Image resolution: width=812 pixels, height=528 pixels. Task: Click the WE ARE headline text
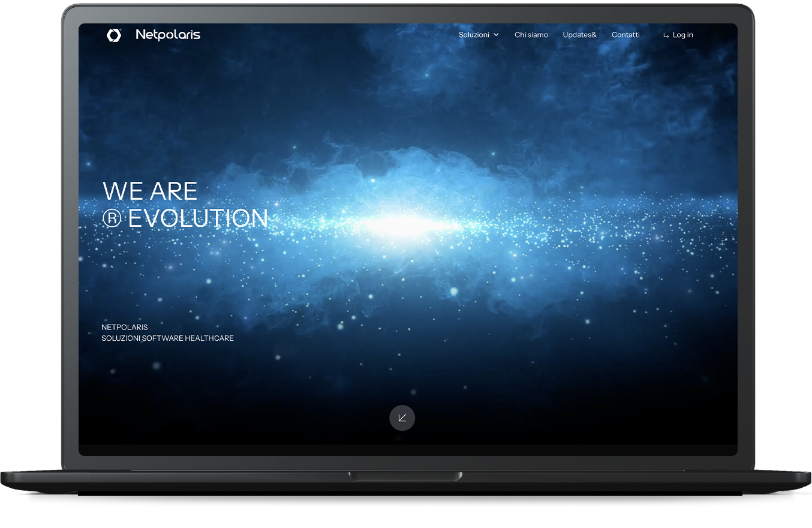(x=150, y=191)
